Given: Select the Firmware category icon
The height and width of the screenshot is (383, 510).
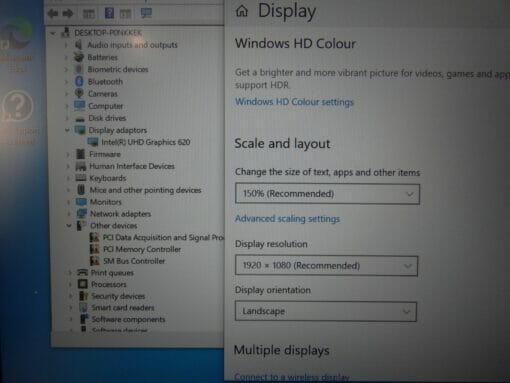Looking at the screenshot, I should coord(80,154).
